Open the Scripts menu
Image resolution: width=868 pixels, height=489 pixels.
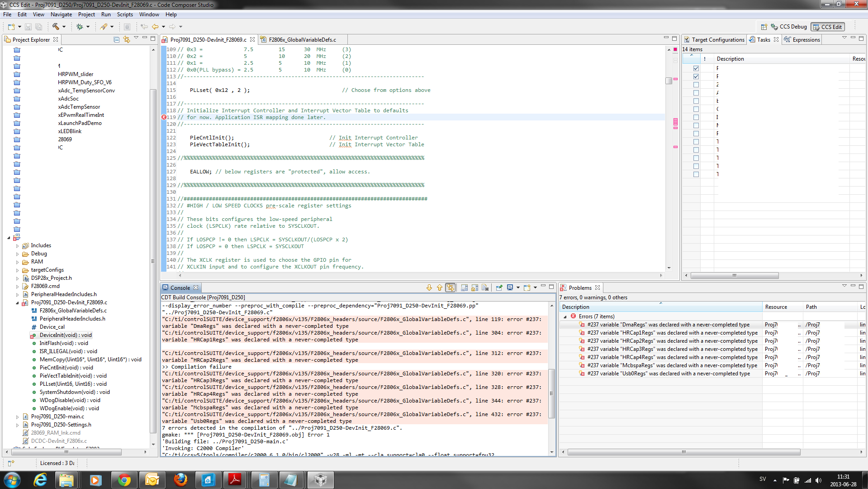pyautogui.click(x=125, y=14)
